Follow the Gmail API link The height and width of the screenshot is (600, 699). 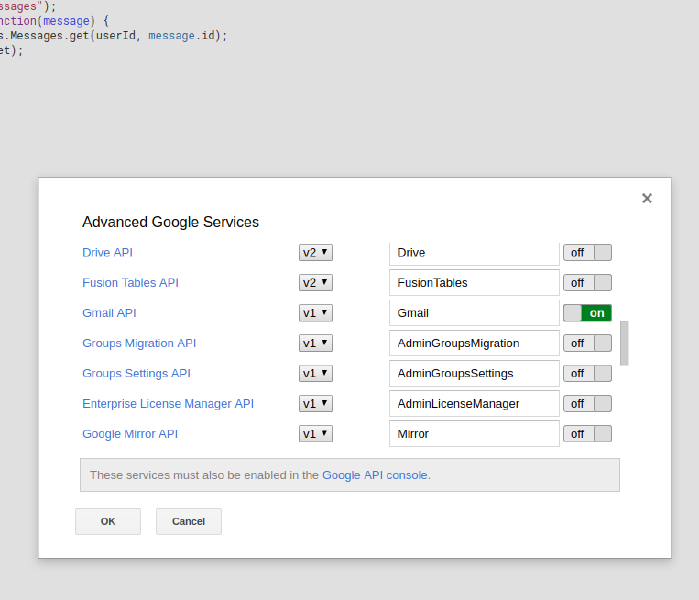point(109,313)
